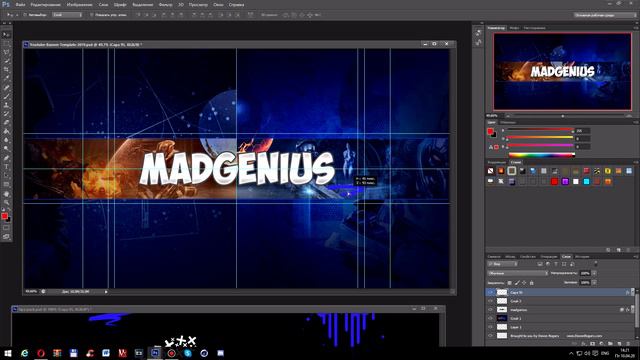Open the layer Fill slider arrow
The width and height of the screenshot is (640, 360).
point(594,282)
